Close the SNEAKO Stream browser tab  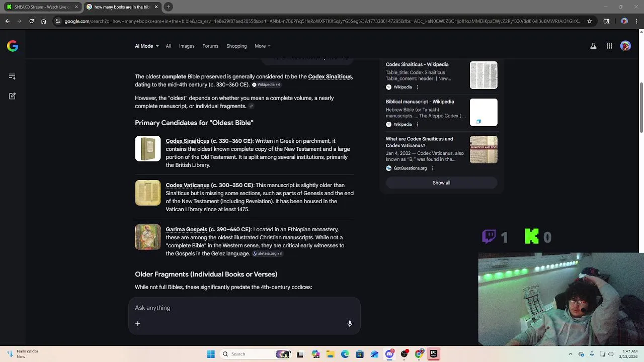click(x=76, y=7)
